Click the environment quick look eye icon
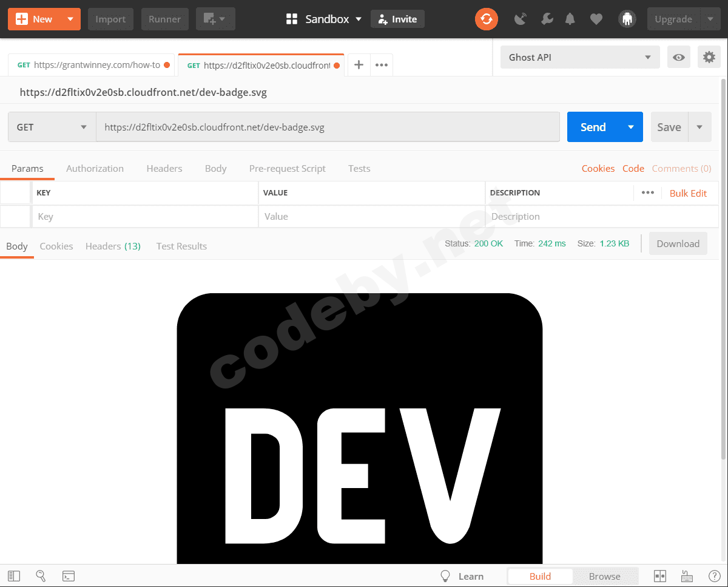728x587 pixels. tap(679, 58)
